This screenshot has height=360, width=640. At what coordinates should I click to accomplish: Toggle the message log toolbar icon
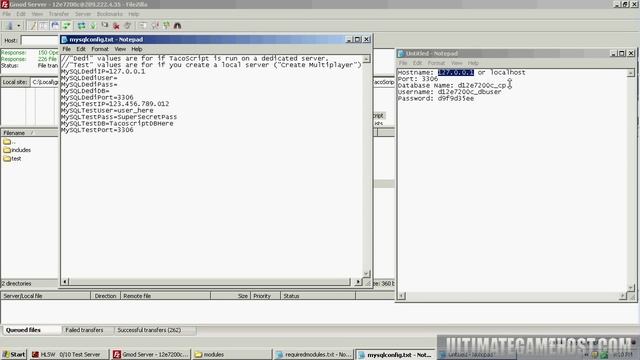tap(33, 26)
